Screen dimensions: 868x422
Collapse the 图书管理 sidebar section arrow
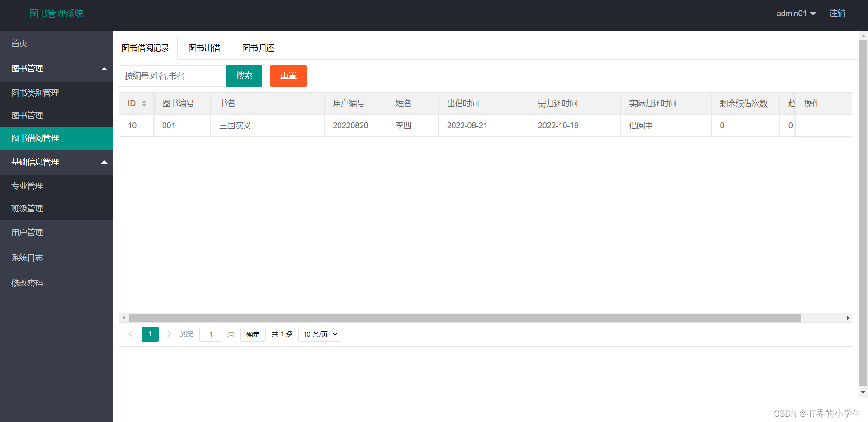(104, 69)
